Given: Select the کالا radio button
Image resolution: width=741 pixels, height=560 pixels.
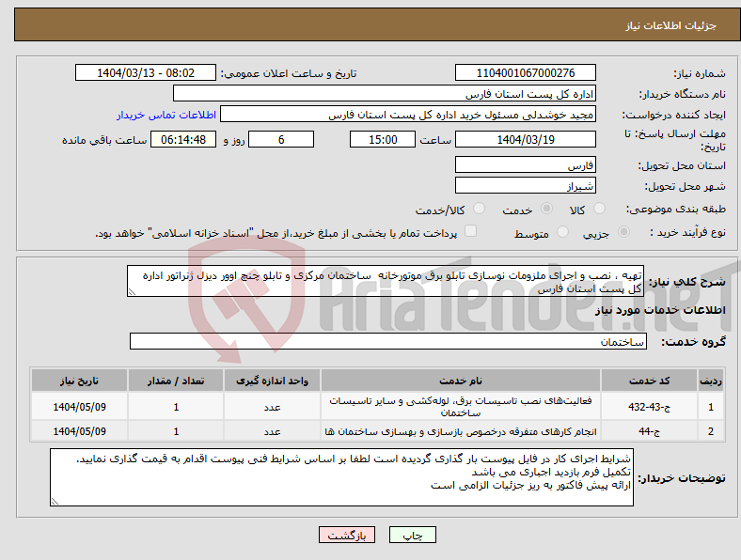Looking at the screenshot, I should tap(599, 209).
